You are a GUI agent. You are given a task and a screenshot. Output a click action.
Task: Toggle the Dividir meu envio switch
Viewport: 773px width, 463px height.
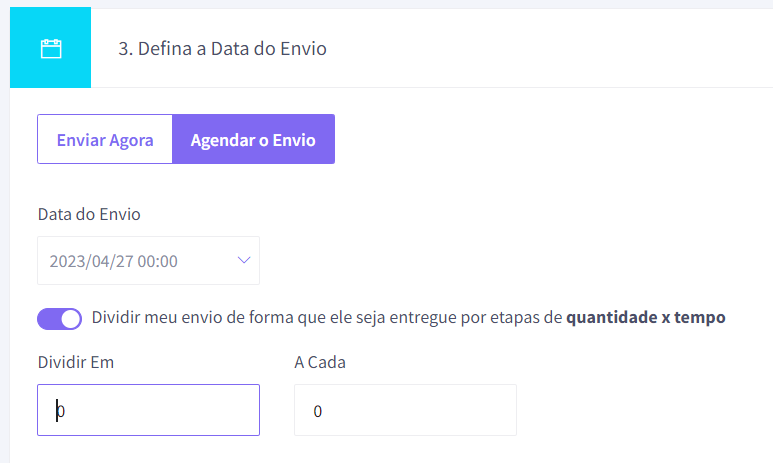pyautogui.click(x=59, y=319)
